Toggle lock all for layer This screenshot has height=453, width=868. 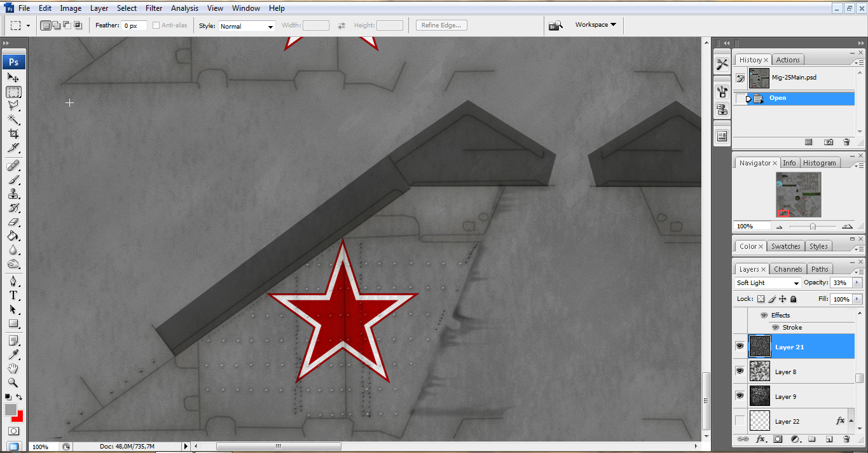pyautogui.click(x=793, y=299)
